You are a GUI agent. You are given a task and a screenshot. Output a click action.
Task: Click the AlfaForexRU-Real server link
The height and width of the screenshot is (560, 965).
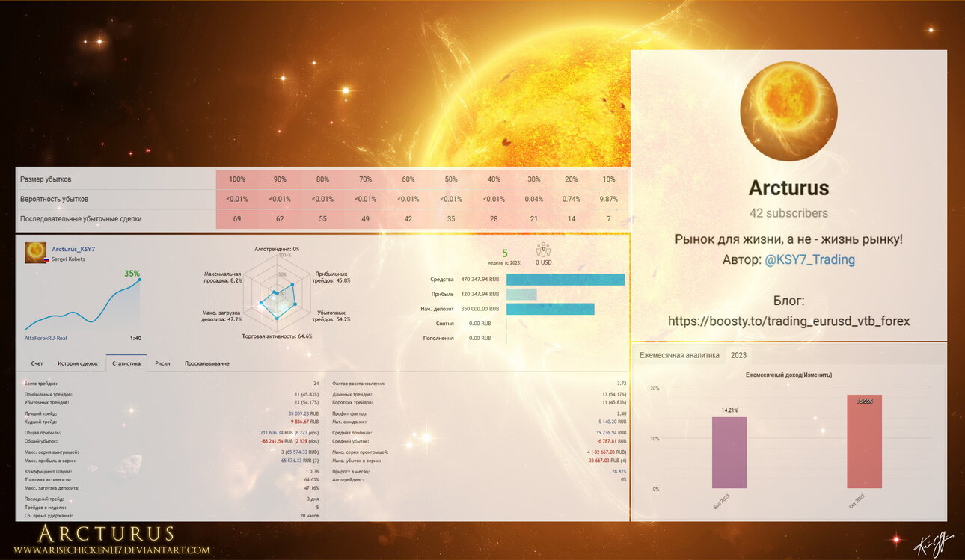point(46,338)
